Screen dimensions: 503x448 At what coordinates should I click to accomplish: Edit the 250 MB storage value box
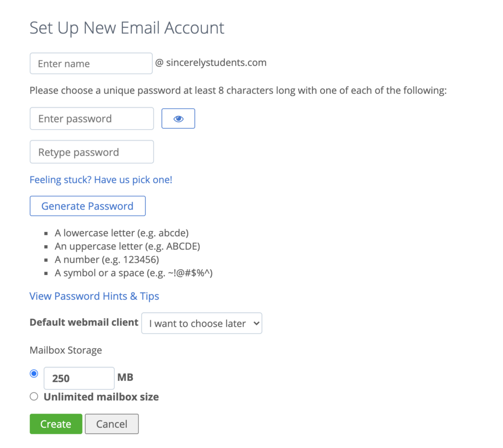coord(79,378)
